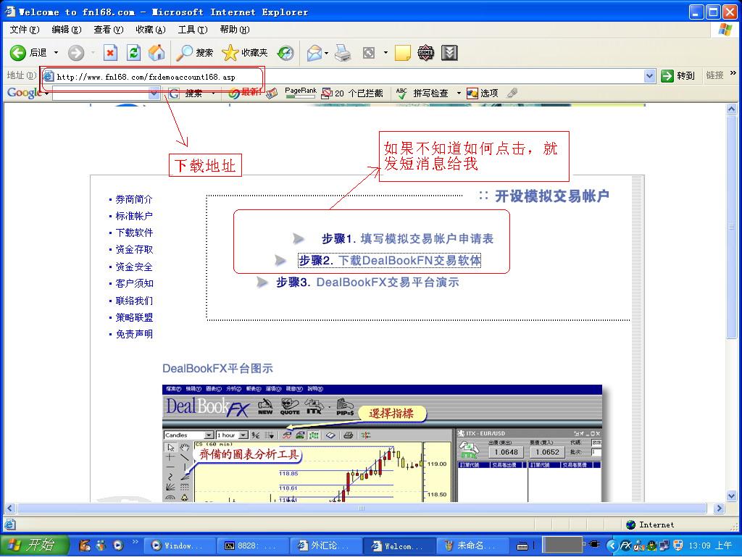Click the horizontal scrollbar right arrow
The height and width of the screenshot is (560, 742).
point(720,509)
